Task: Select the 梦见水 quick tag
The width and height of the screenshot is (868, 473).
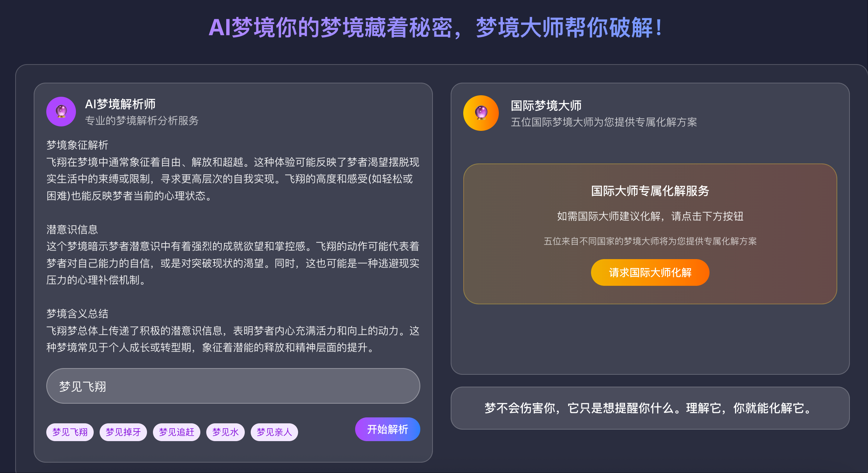Action: tap(225, 431)
